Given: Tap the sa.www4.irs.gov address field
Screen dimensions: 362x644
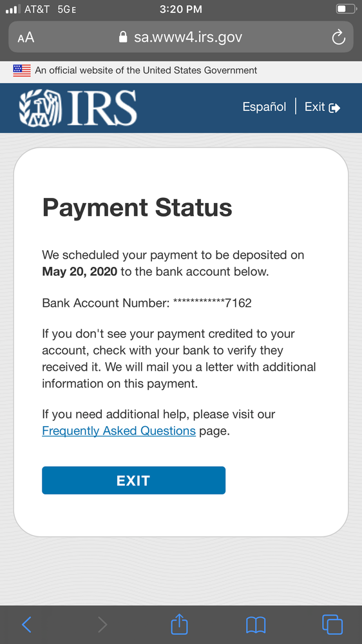Looking at the screenshot, I should [x=180, y=37].
